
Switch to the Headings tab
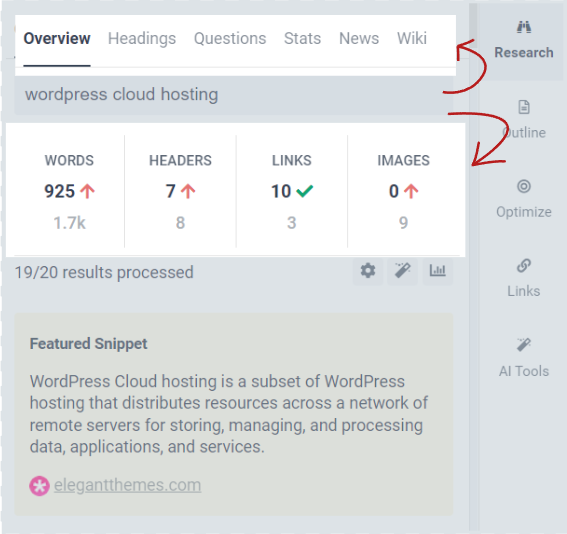tap(142, 38)
